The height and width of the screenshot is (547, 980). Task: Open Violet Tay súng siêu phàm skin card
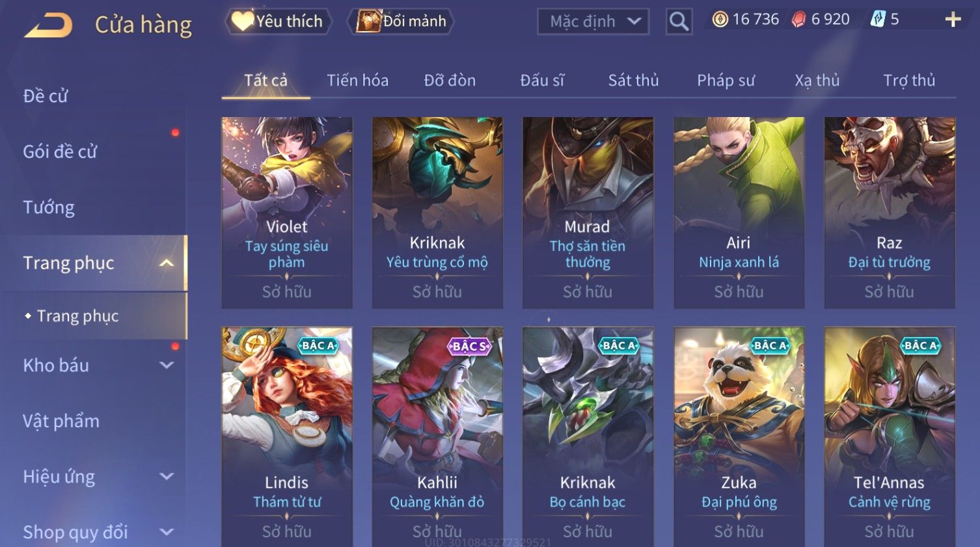287,213
